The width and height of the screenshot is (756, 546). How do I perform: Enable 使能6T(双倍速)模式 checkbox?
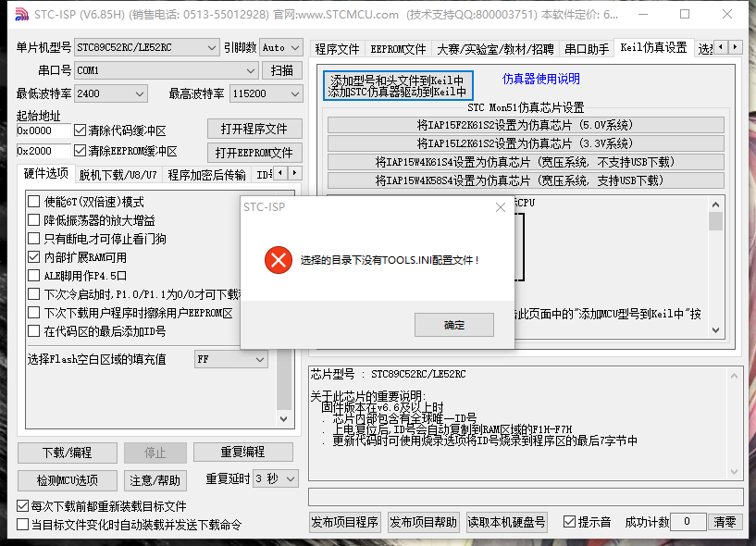pos(33,202)
